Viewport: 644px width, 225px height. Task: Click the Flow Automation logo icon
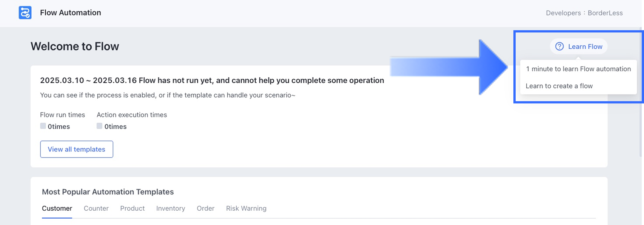tap(25, 13)
